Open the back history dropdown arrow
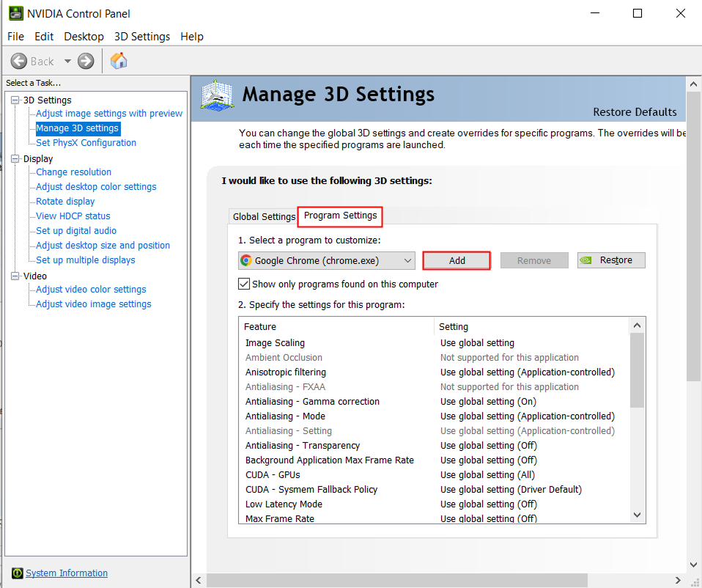The height and width of the screenshot is (588, 702). [67, 62]
